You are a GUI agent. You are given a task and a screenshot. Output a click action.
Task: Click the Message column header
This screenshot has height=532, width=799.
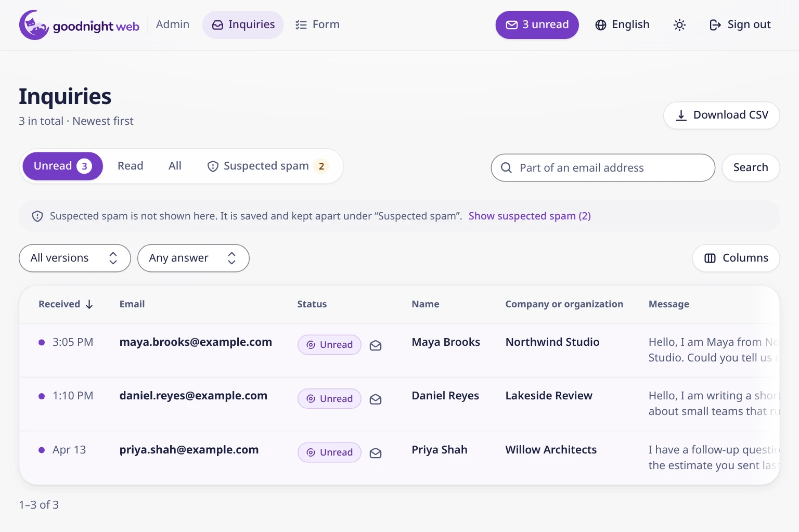[669, 304]
